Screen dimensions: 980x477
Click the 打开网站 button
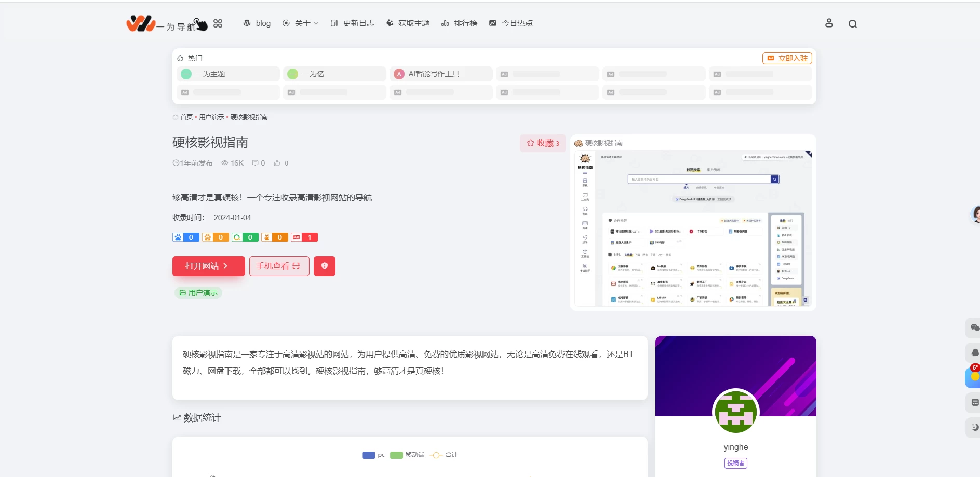click(x=208, y=266)
